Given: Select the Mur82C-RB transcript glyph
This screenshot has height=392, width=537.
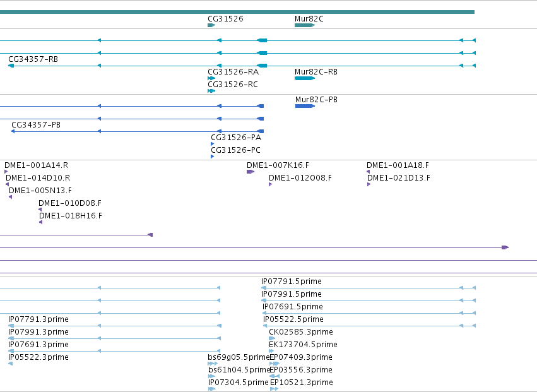Looking at the screenshot, I should pyautogui.click(x=304, y=78).
